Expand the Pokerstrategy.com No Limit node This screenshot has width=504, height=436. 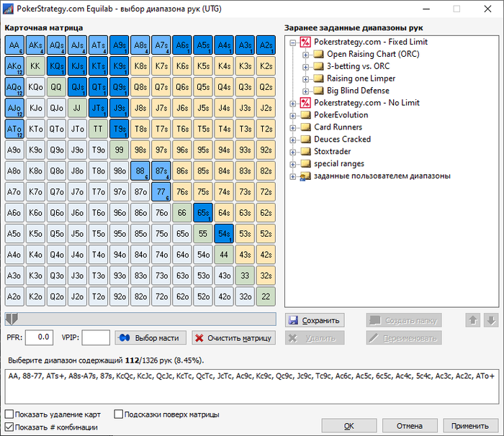(292, 104)
